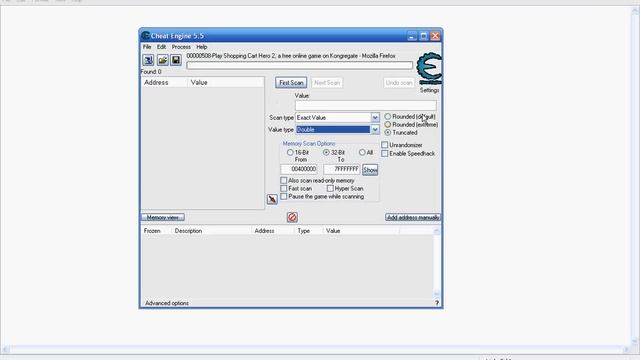Maximize the Cheat Engine window
The image size is (640, 360).
coord(424,36)
